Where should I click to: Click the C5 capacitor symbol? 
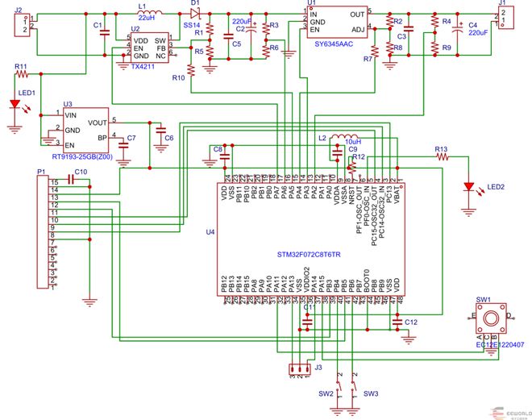[229, 36]
